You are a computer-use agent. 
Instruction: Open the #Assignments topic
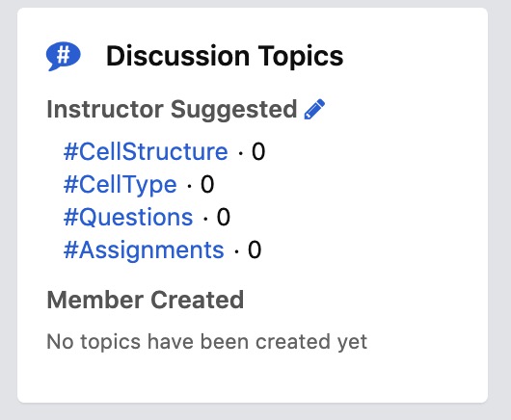pyautogui.click(x=144, y=250)
